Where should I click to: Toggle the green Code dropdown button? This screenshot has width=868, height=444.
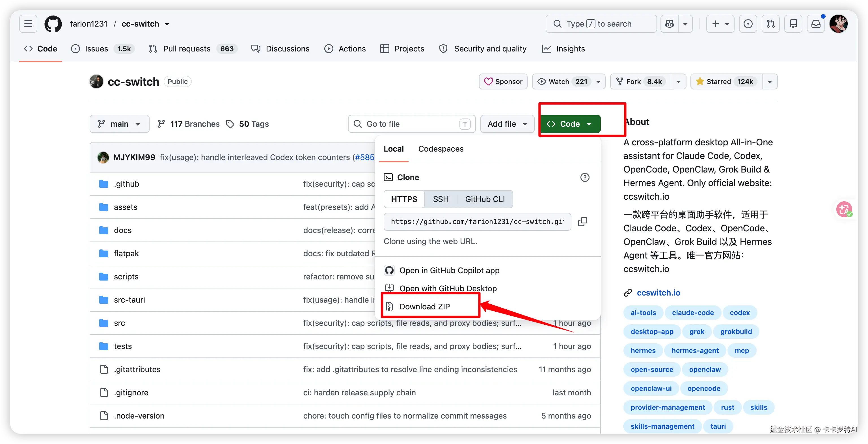tap(570, 124)
